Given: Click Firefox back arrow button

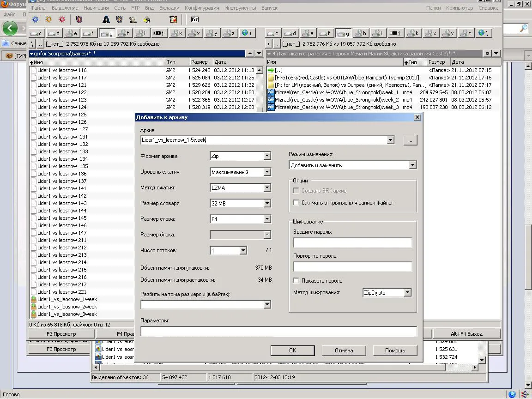Looking at the screenshot, I should (10, 28).
